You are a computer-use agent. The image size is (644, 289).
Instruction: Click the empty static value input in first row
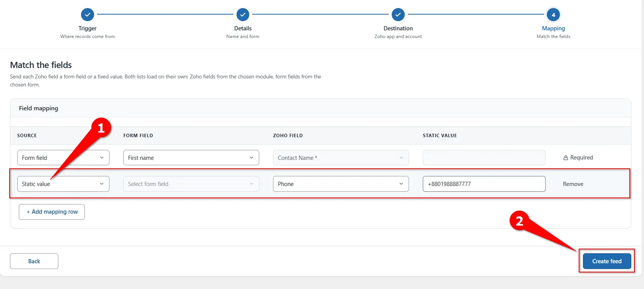pyautogui.click(x=484, y=158)
